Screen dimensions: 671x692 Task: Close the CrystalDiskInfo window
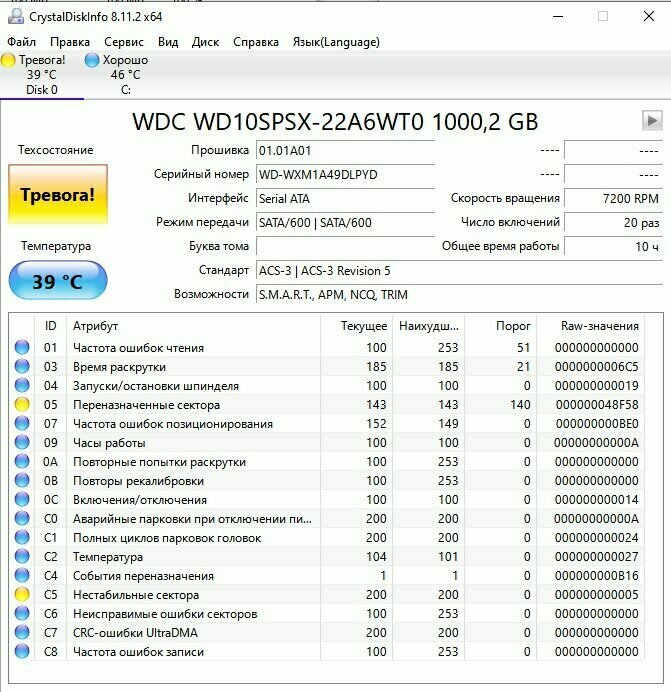(648, 17)
